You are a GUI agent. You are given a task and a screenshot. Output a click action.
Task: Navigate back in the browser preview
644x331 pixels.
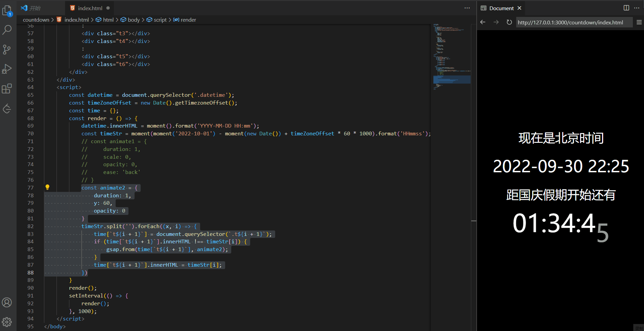click(482, 22)
